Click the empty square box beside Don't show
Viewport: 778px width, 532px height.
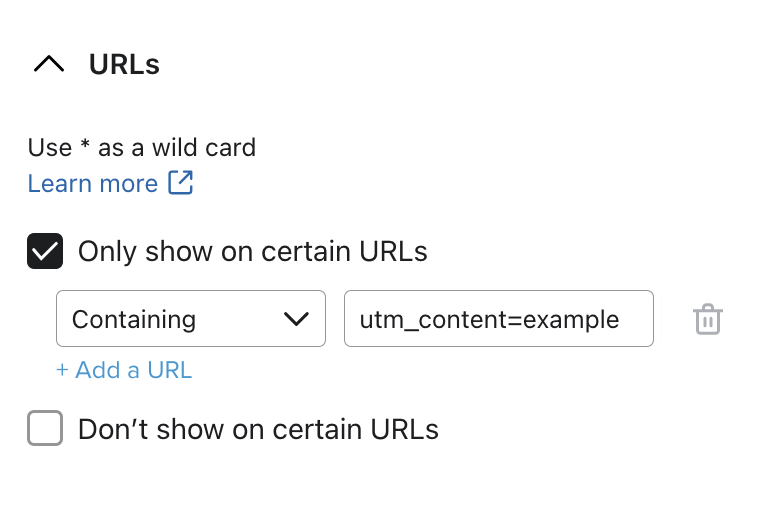pyautogui.click(x=45, y=429)
